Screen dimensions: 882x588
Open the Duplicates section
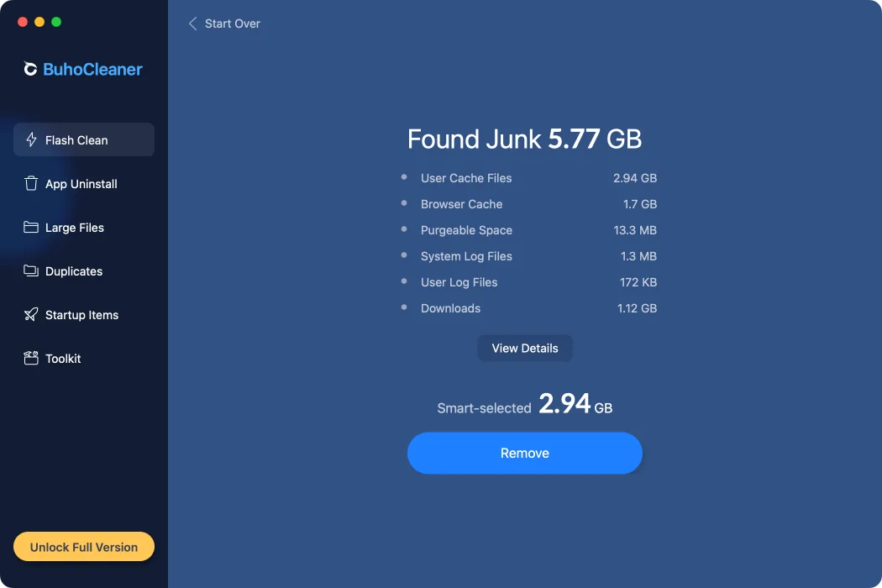click(x=84, y=271)
